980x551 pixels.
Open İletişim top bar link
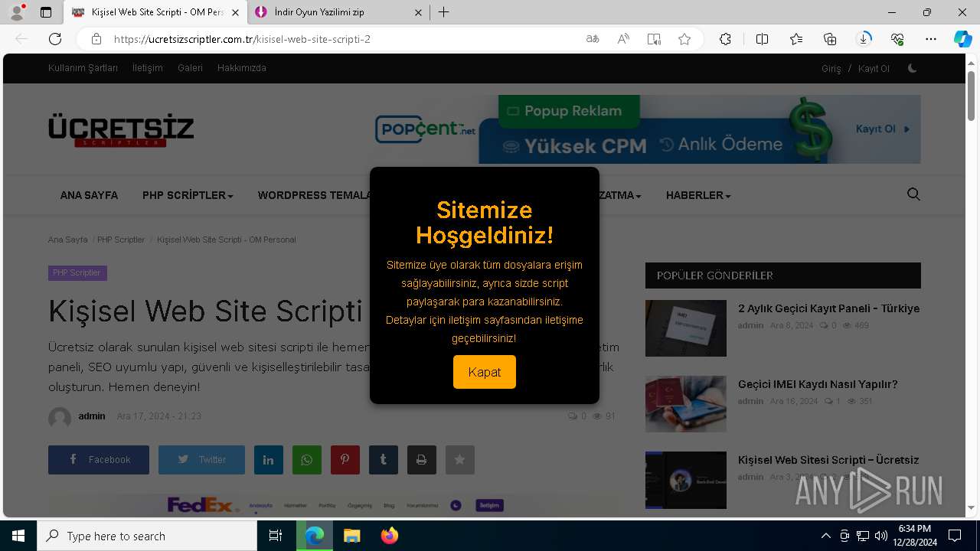[147, 68]
